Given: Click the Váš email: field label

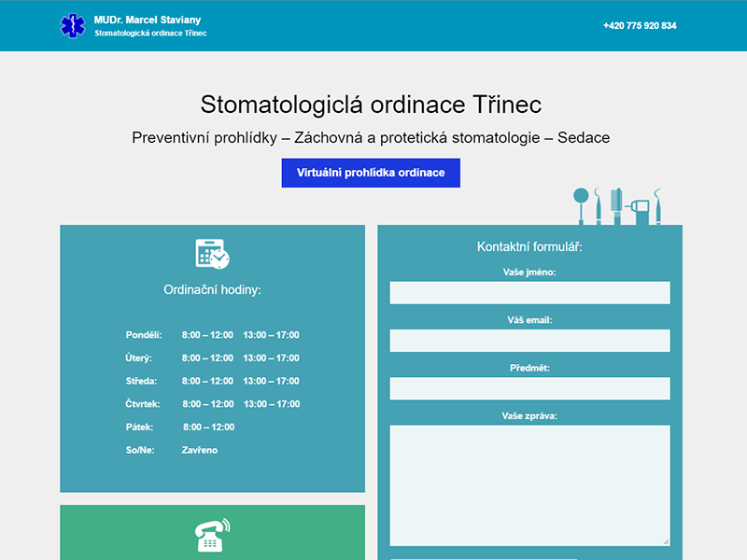Looking at the screenshot, I should pos(529,320).
